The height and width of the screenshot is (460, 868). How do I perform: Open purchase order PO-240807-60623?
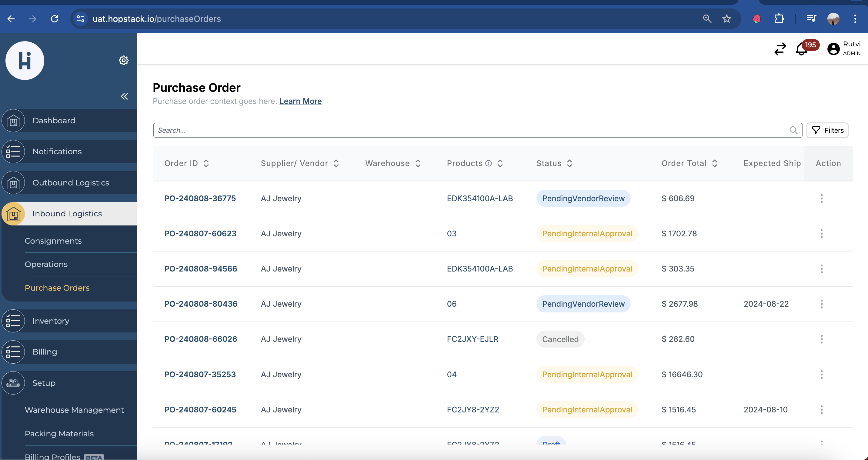point(200,233)
